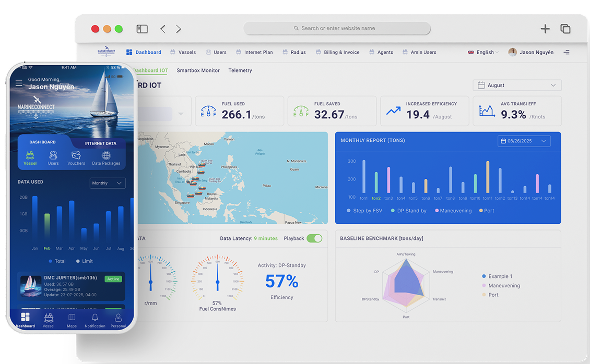Click the browser back arrow button

click(163, 29)
